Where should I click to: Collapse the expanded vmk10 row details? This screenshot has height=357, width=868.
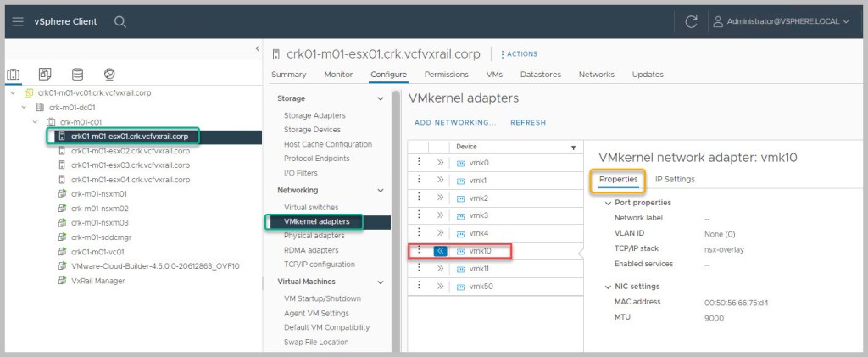point(440,251)
